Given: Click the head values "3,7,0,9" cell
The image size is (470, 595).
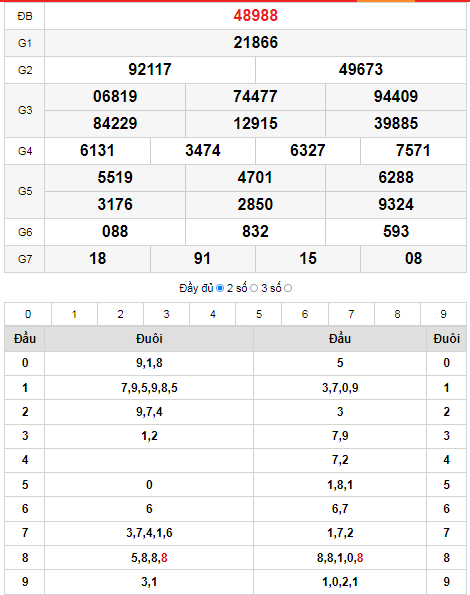Looking at the screenshot, I should tap(340, 388).
